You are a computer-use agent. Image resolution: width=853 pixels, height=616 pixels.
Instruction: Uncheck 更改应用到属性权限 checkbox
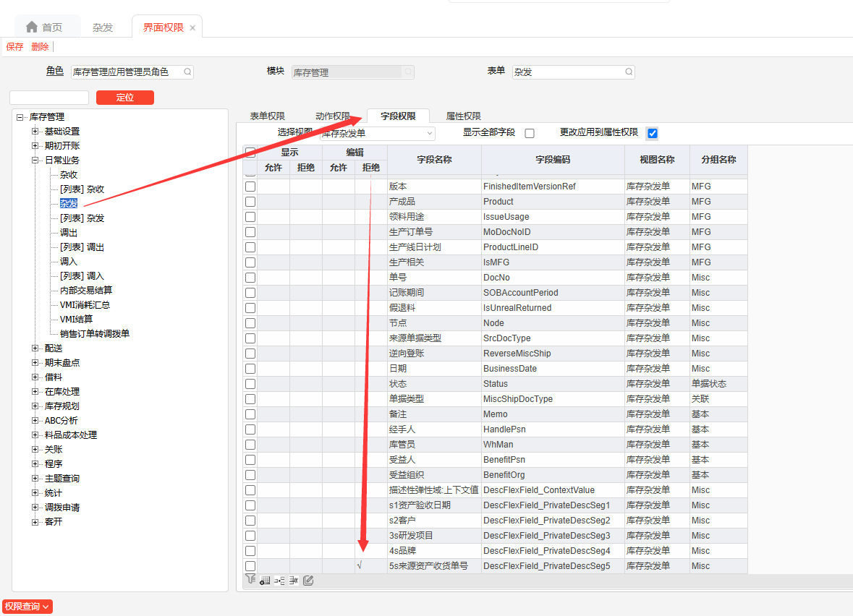coord(653,133)
